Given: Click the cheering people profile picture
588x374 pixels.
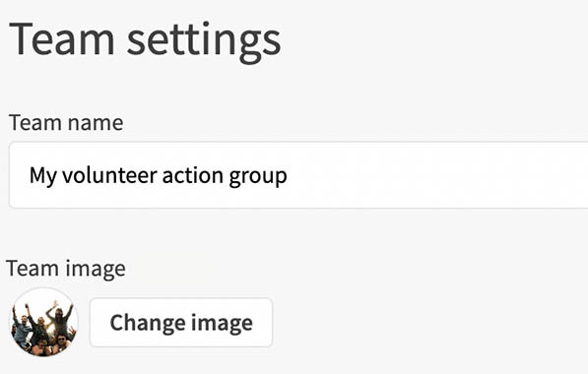Looking at the screenshot, I should click(x=43, y=322).
